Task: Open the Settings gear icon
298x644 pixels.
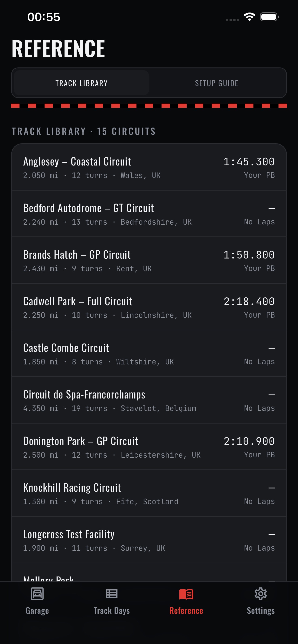Action: (x=260, y=593)
